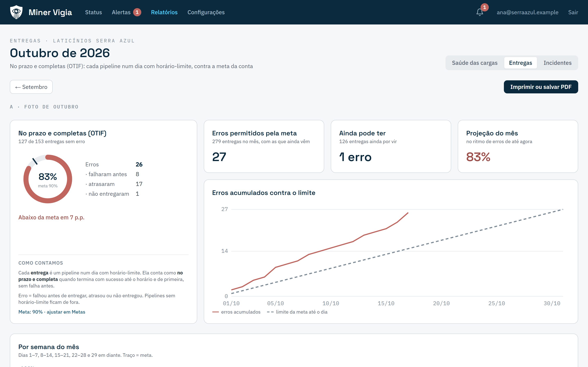Click the red Alertas count badge
588x367 pixels.
pyautogui.click(x=137, y=12)
